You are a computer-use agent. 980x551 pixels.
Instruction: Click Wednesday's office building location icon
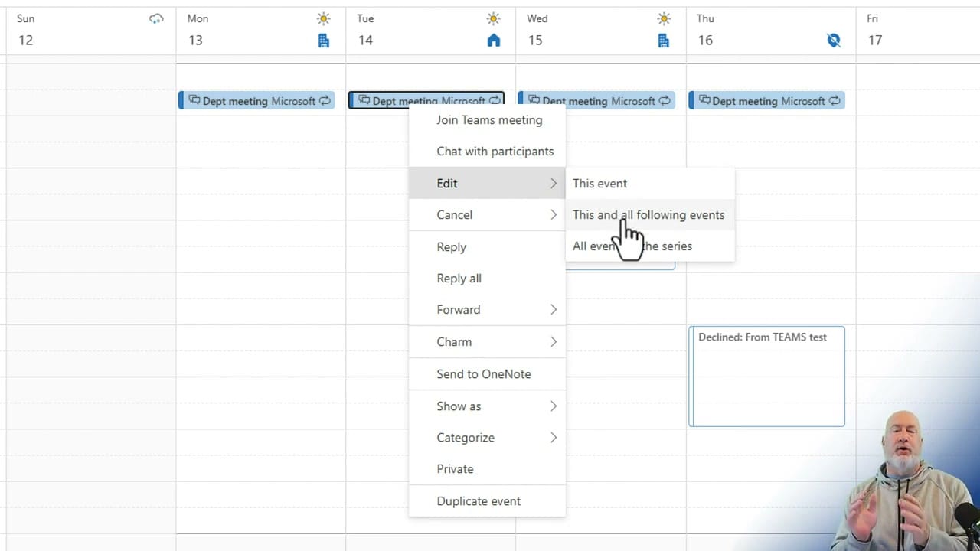tap(665, 40)
